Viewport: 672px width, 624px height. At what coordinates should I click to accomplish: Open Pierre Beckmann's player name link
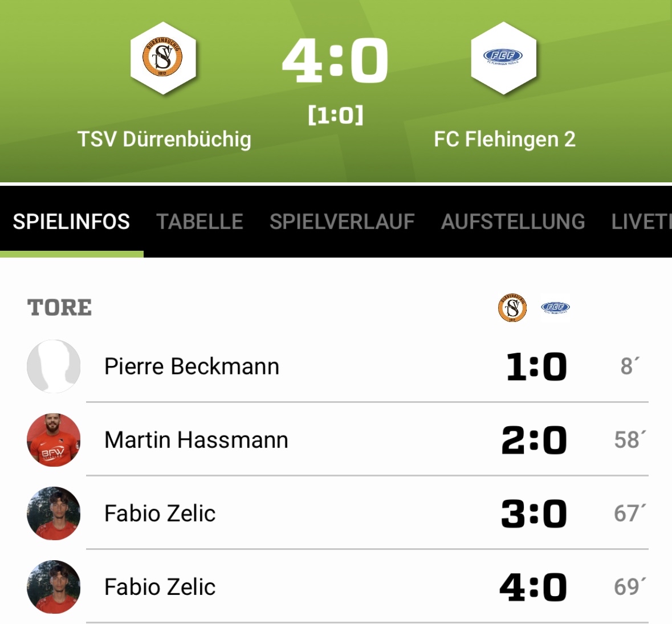[192, 366]
